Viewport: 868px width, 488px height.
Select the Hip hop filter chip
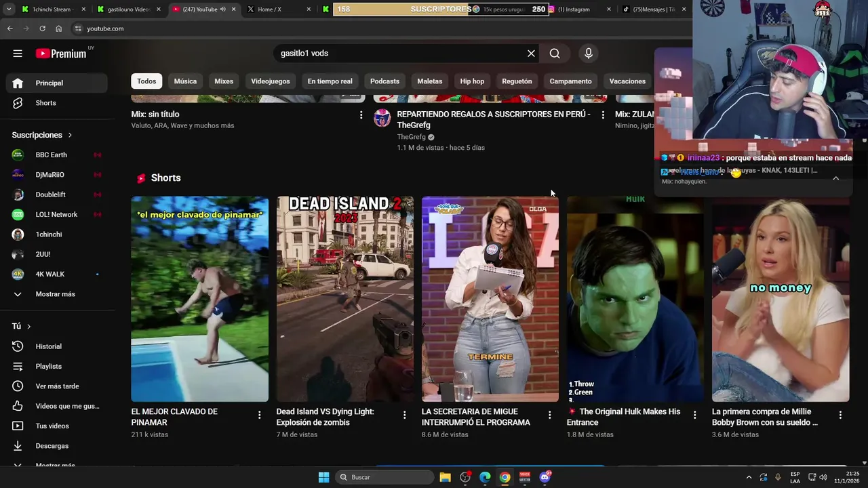click(472, 81)
